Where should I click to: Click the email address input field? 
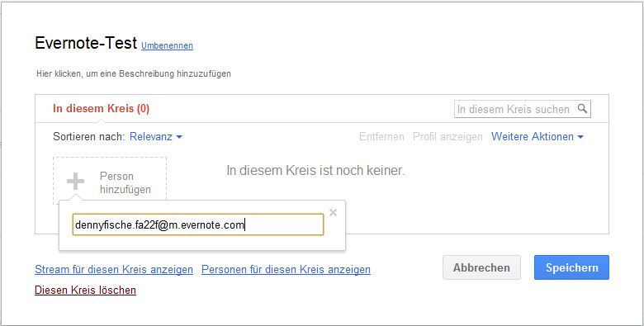click(x=198, y=224)
